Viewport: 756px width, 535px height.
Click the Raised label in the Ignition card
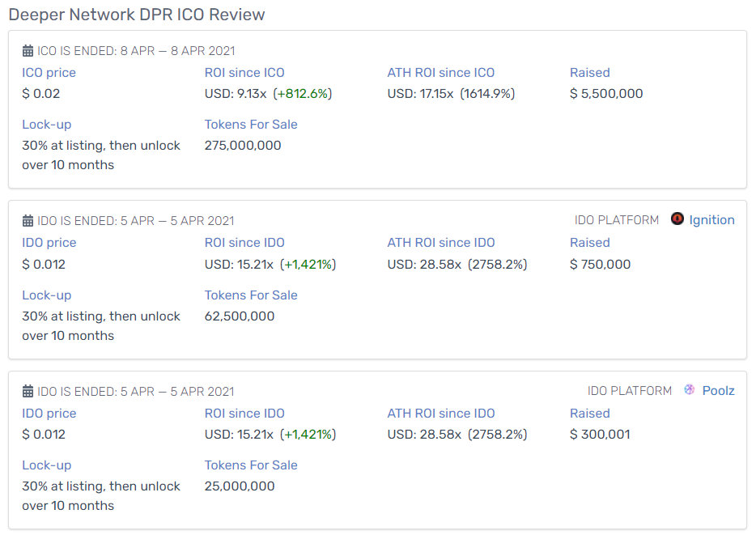click(589, 243)
